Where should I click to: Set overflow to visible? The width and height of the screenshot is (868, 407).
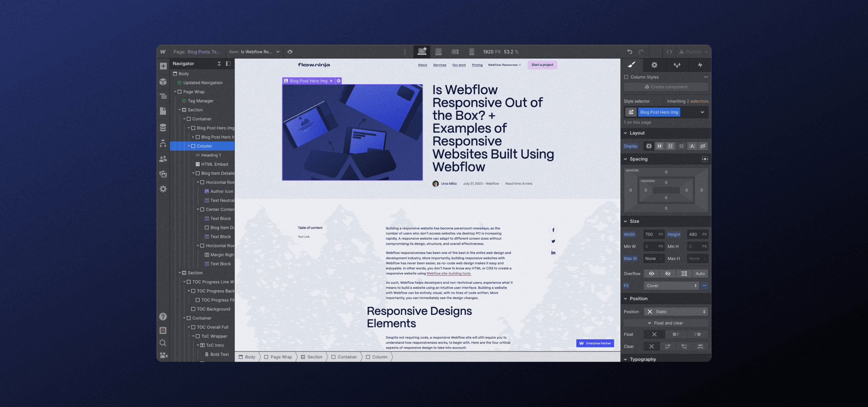(x=651, y=273)
